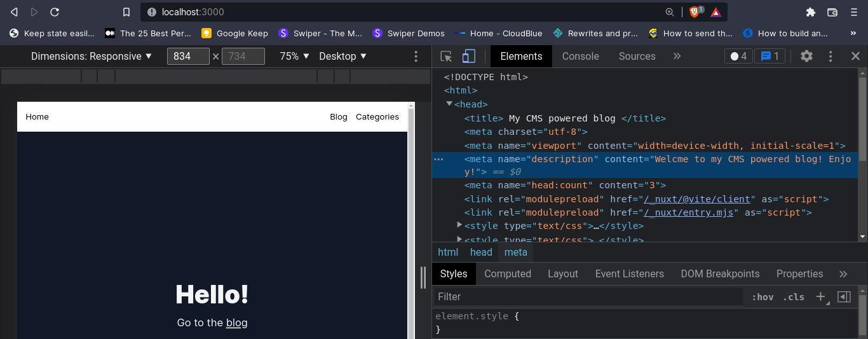Toggle the .cls class editor
The height and width of the screenshot is (339, 868).
click(x=793, y=297)
